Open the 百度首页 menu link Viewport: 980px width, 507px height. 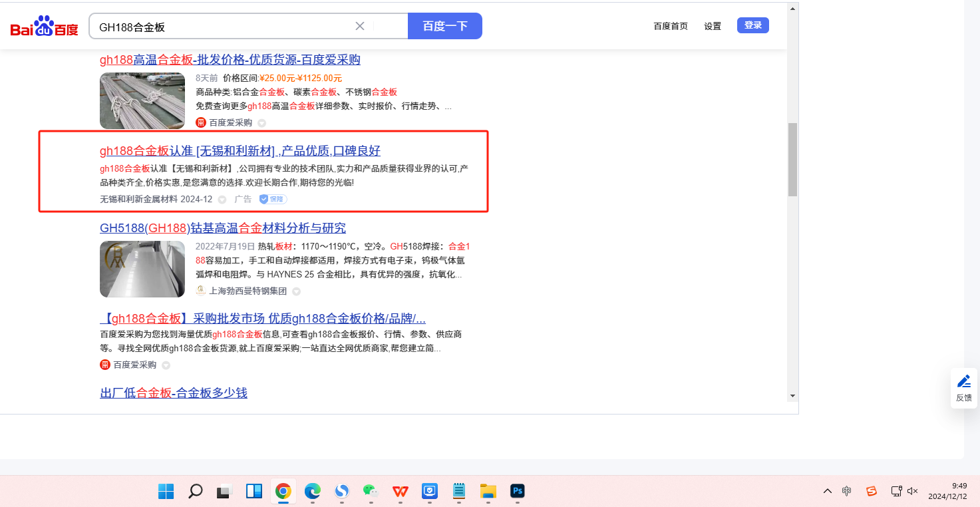[x=670, y=26]
